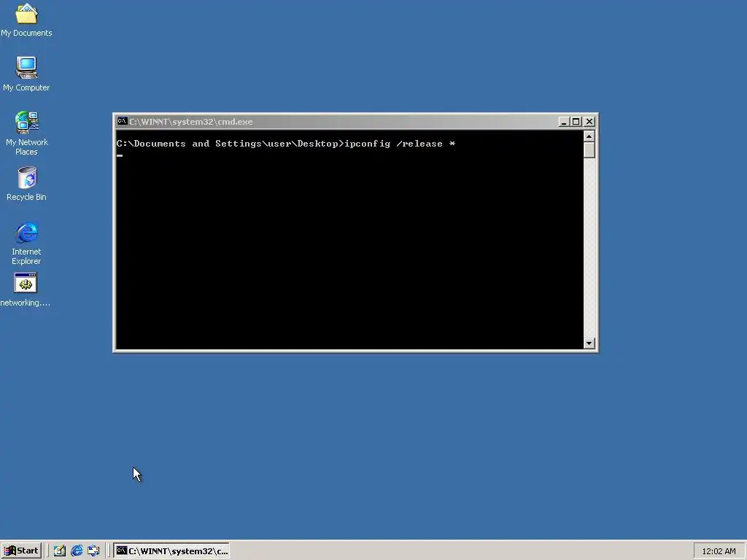Close the cmd.exe window
Screen dimensions: 747x560
589,122
